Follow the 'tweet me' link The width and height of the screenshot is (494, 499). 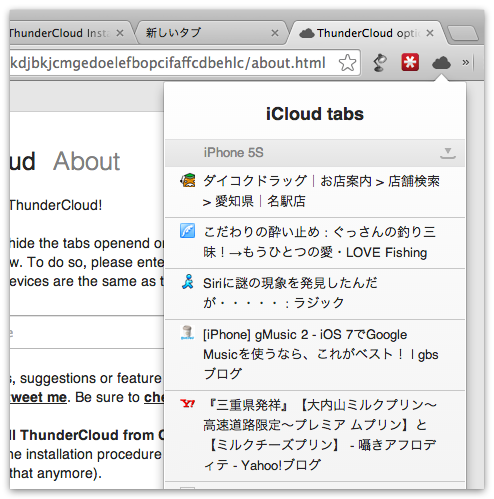[x=38, y=397]
